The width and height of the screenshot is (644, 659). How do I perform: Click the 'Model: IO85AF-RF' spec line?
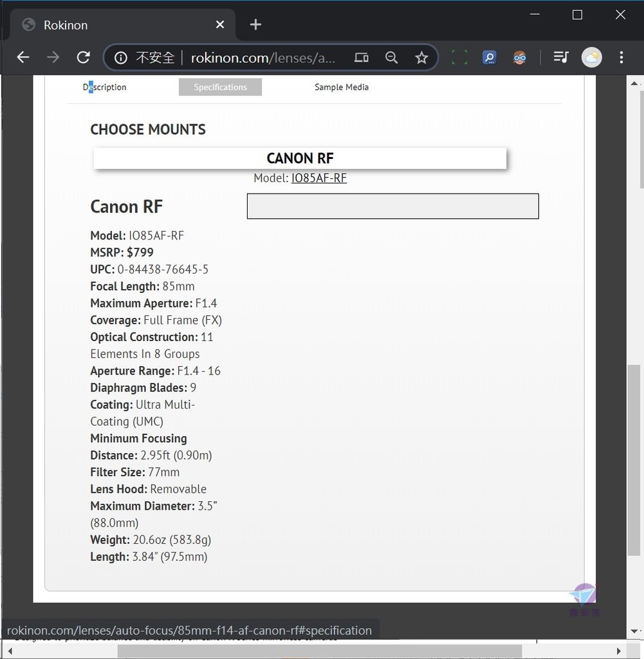click(137, 236)
